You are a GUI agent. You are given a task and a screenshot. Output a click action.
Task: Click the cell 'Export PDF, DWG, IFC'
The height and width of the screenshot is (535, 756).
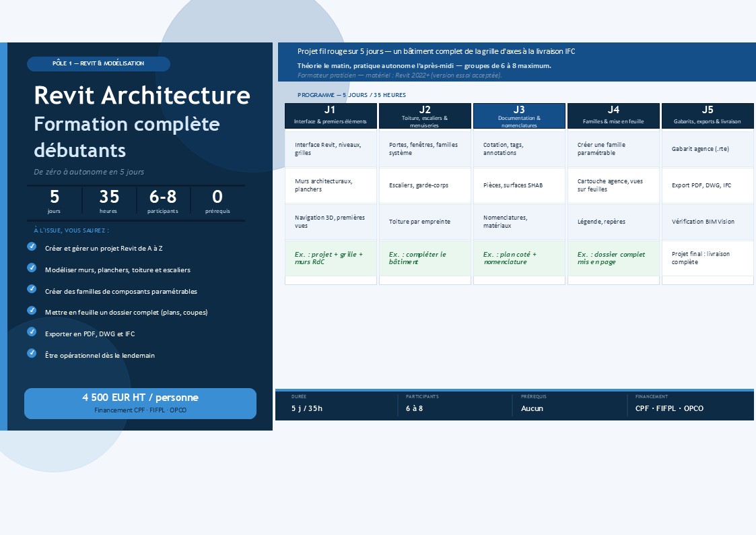(708, 185)
